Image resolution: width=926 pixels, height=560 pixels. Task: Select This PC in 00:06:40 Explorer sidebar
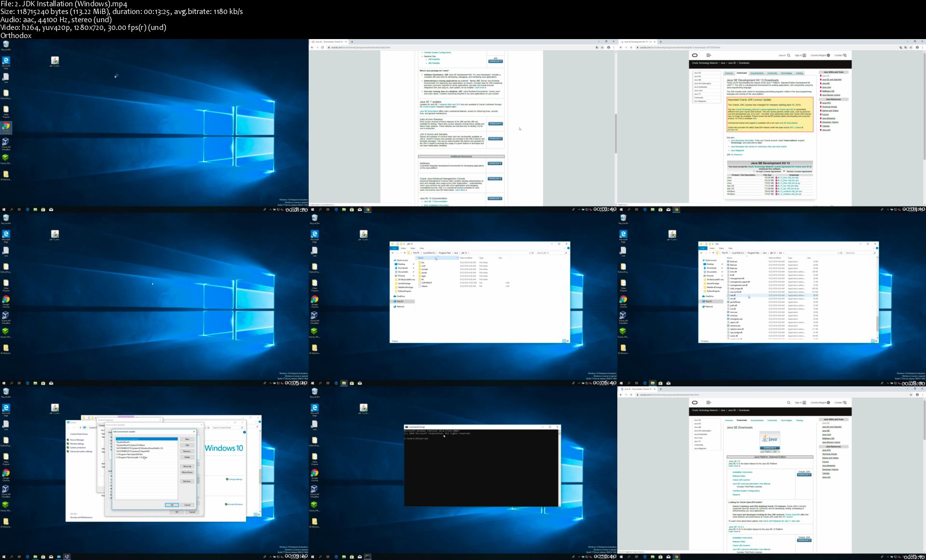point(400,301)
